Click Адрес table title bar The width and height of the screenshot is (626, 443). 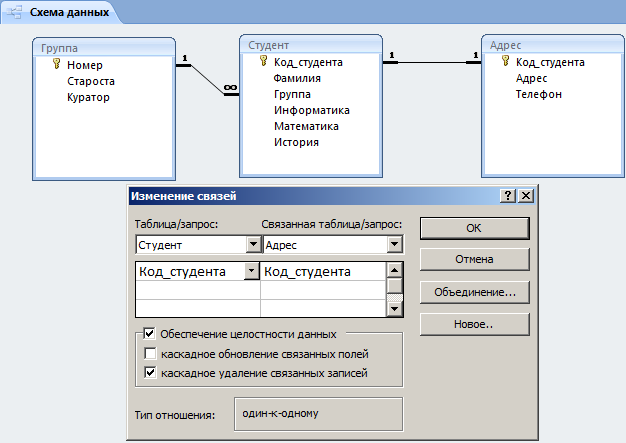[553, 45]
